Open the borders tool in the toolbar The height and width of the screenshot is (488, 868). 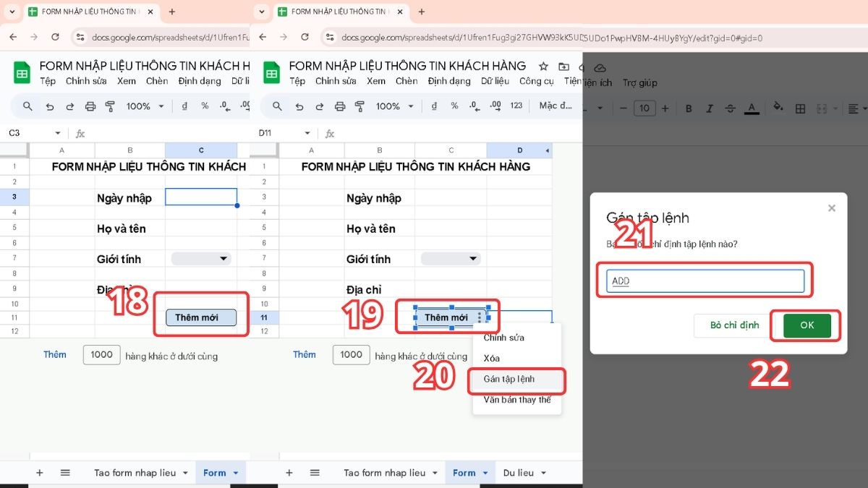click(x=800, y=109)
